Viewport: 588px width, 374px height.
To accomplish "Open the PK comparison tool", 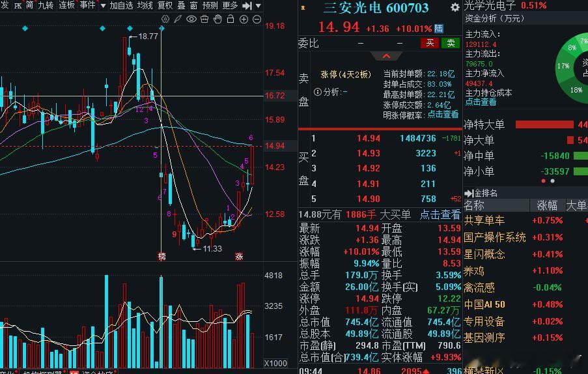I will (18, 6).
